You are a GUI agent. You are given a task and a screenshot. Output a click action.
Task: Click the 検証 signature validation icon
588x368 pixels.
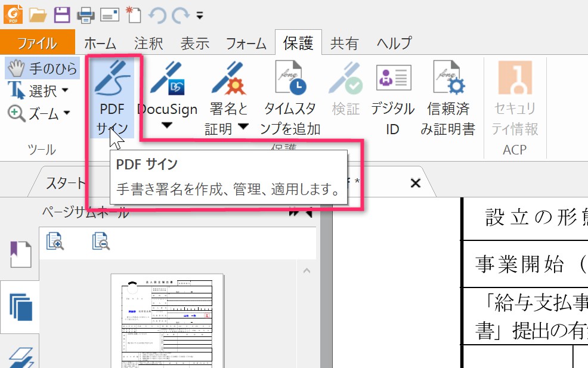tap(345, 78)
